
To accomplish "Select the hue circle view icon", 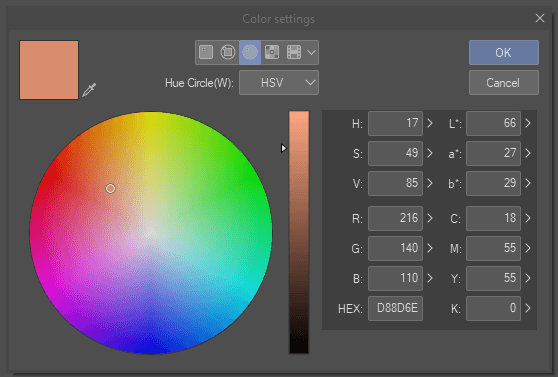I will (x=250, y=52).
